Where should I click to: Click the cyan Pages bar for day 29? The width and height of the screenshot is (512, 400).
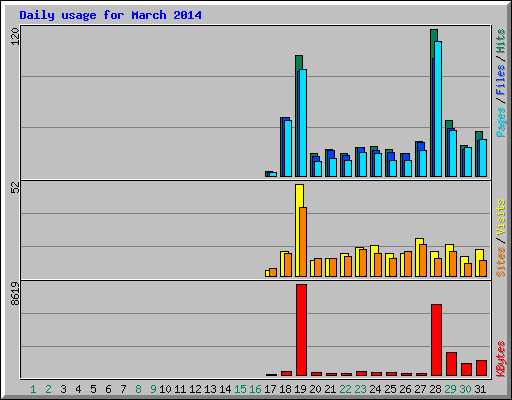point(453,153)
